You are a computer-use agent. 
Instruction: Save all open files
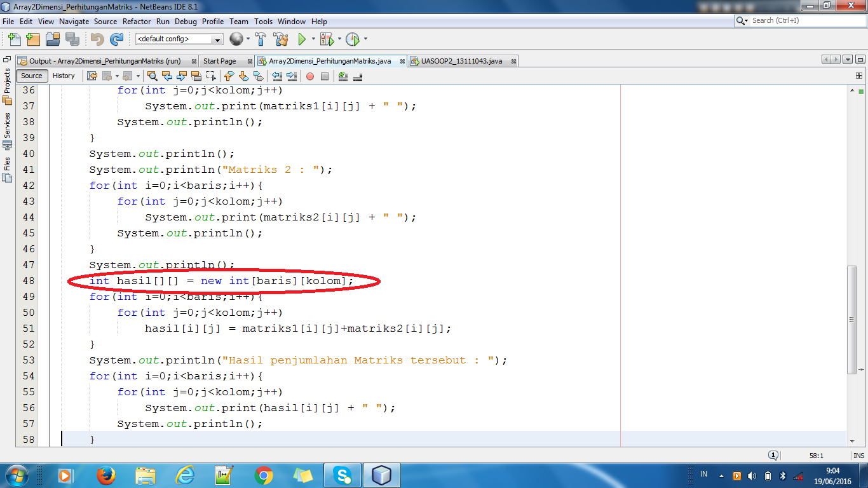73,39
